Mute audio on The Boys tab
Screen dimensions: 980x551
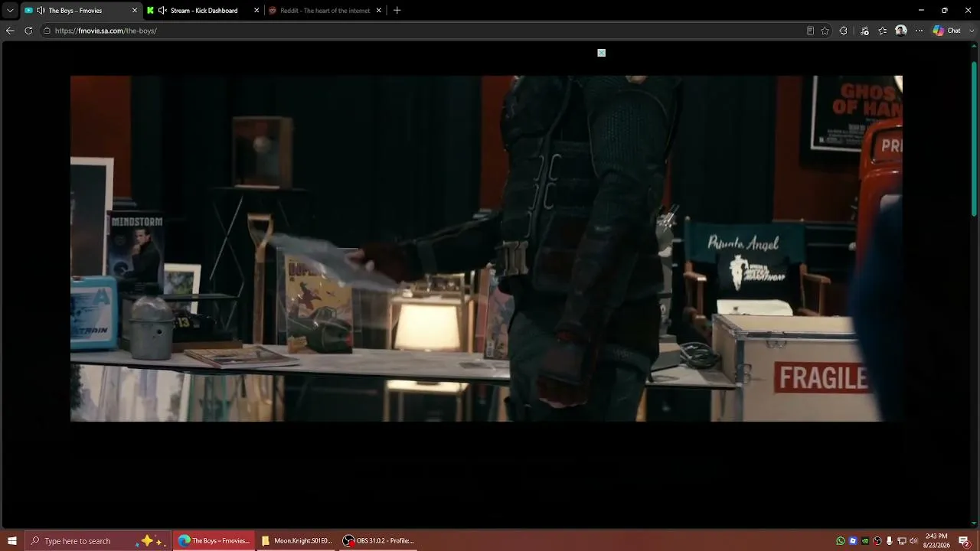pyautogui.click(x=41, y=11)
